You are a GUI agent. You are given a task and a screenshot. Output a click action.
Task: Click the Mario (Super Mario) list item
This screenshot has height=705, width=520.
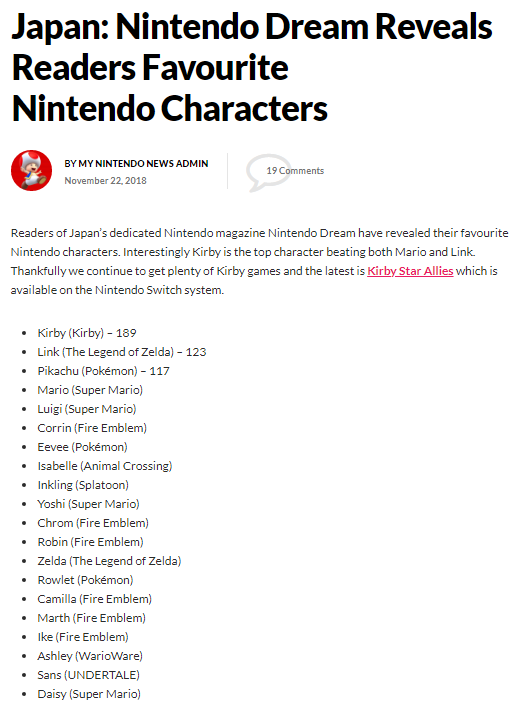point(90,390)
